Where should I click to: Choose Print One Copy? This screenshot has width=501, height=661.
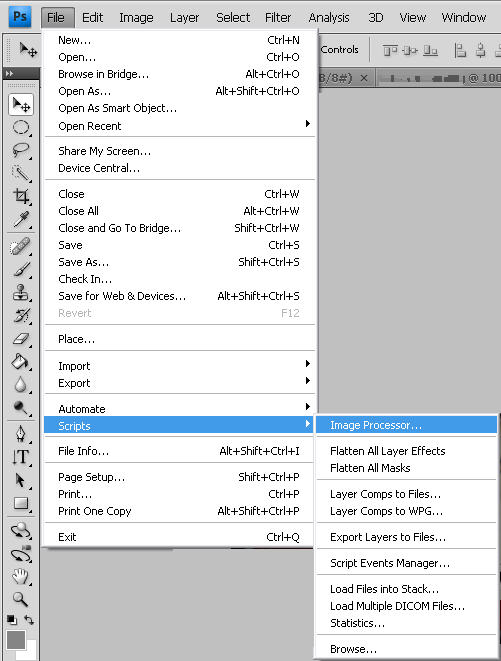pyautogui.click(x=179, y=511)
